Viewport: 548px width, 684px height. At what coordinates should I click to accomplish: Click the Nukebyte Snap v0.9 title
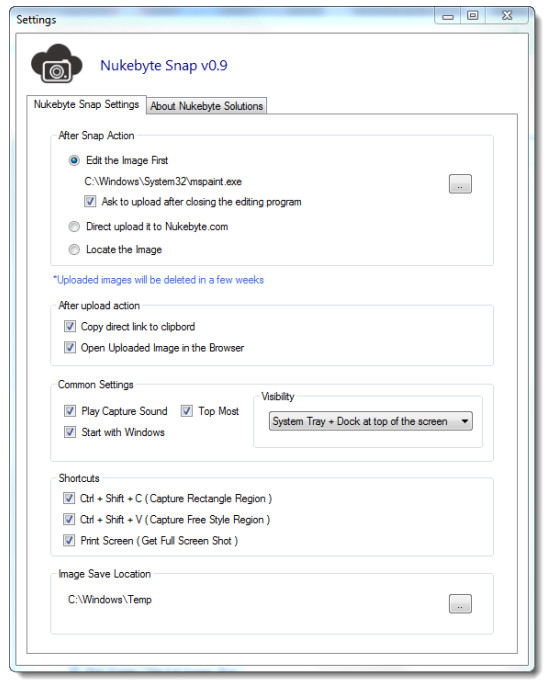(x=164, y=65)
